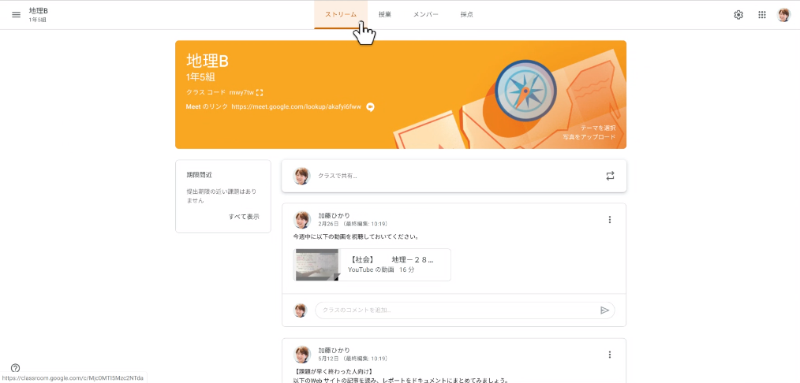Click the Meet link chat icon

coord(370,107)
